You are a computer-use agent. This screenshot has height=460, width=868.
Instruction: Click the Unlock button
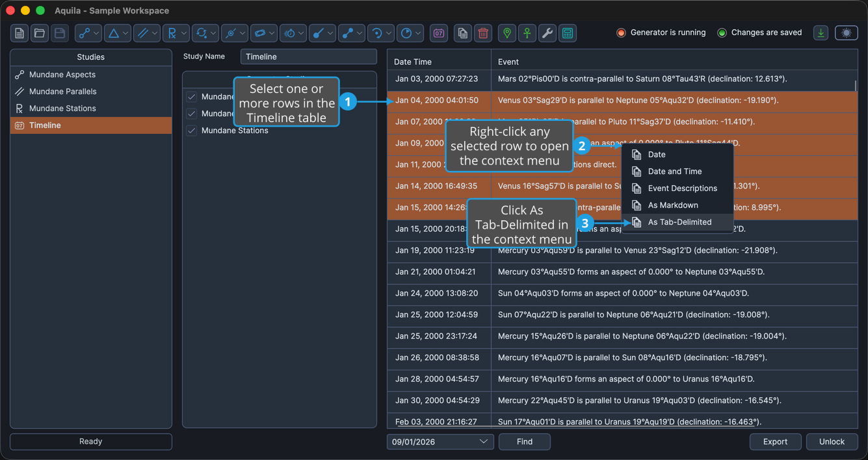pos(832,442)
